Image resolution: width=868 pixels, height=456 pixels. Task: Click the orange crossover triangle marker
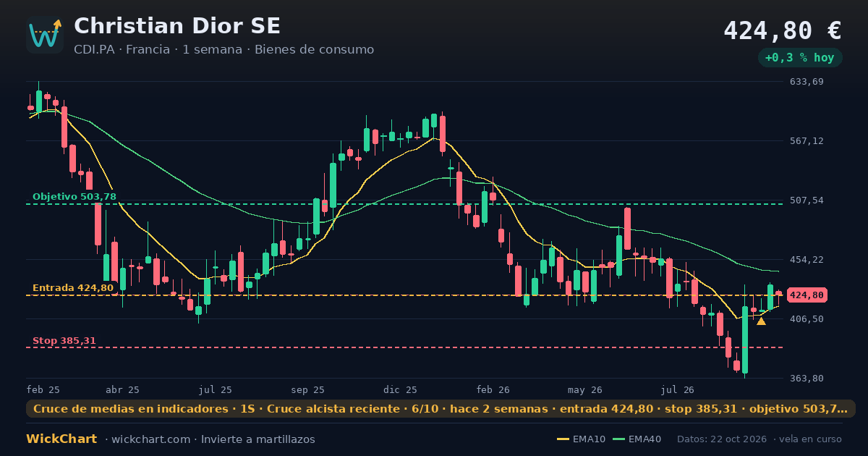[761, 321]
